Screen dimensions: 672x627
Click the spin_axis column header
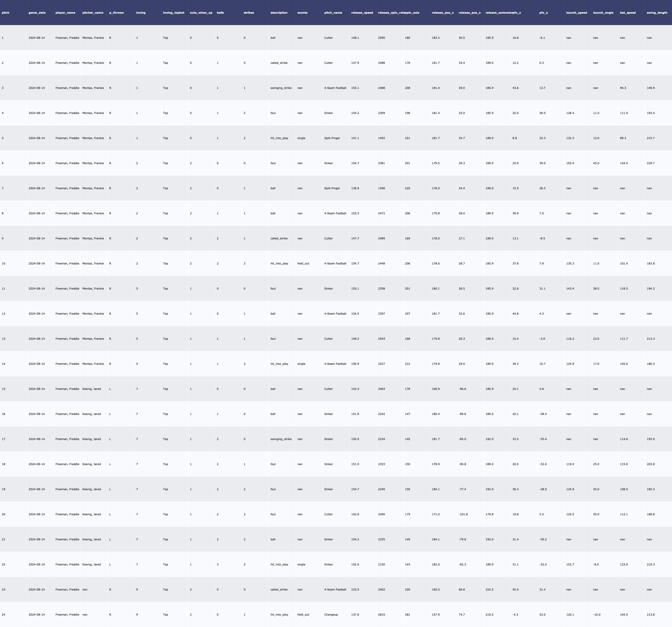(412, 13)
